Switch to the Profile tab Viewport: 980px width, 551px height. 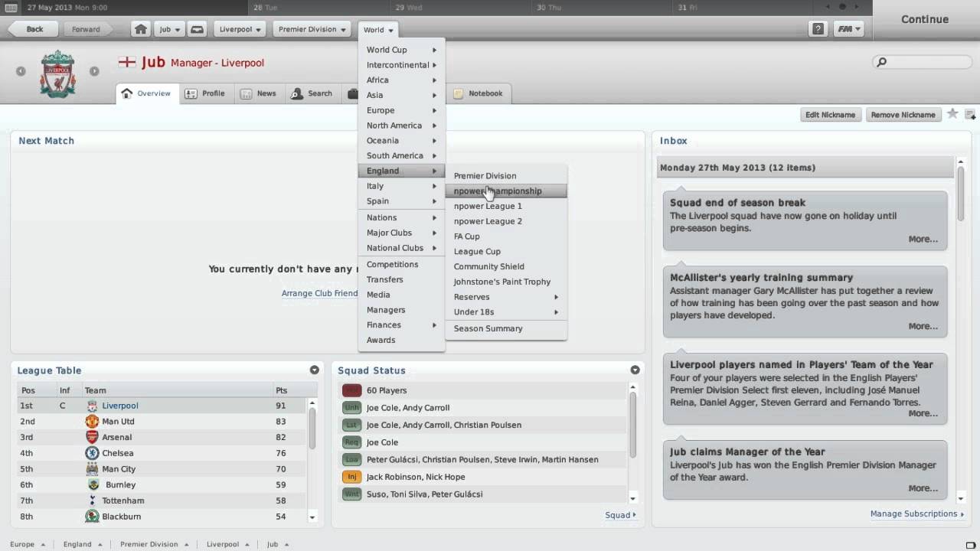pyautogui.click(x=204, y=93)
